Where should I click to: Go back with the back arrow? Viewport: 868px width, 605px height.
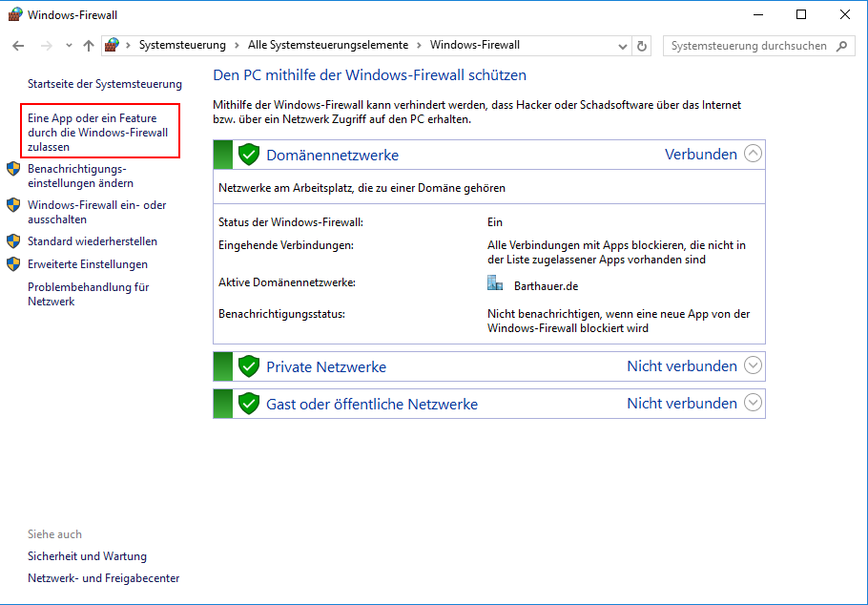click(18, 46)
